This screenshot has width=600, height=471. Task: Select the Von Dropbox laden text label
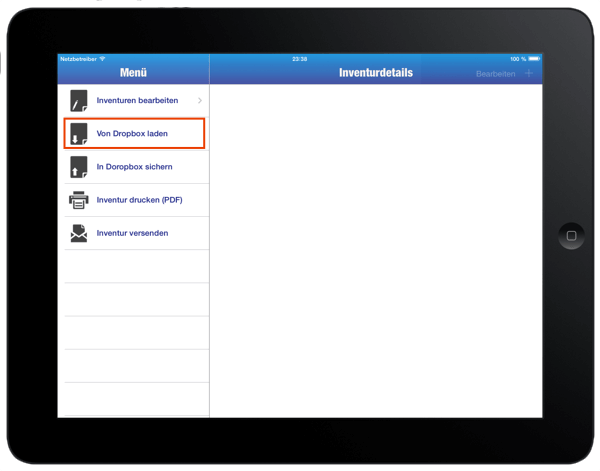pyautogui.click(x=132, y=134)
